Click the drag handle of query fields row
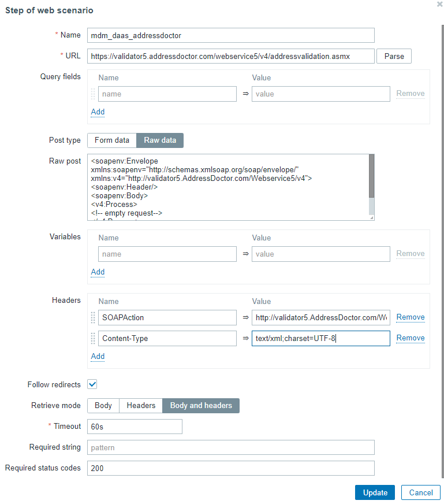Image resolution: width=444 pixels, height=504 pixels. click(x=94, y=94)
